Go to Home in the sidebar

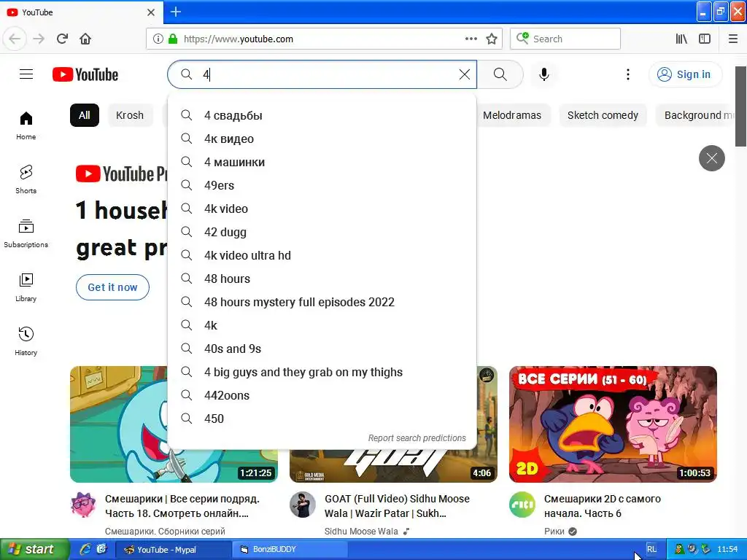click(x=26, y=125)
